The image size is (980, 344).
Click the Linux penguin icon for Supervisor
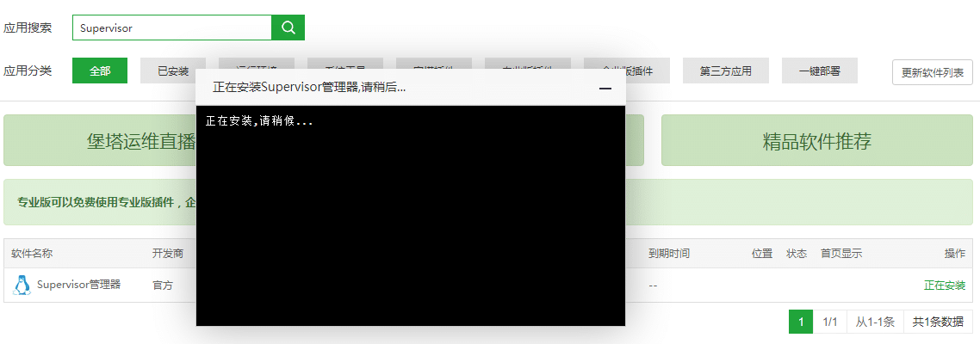[22, 285]
